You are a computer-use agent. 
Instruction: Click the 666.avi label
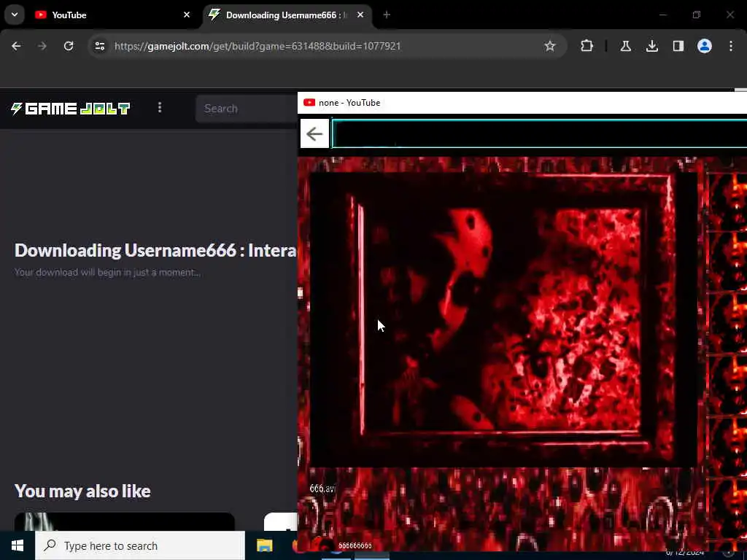click(x=322, y=489)
